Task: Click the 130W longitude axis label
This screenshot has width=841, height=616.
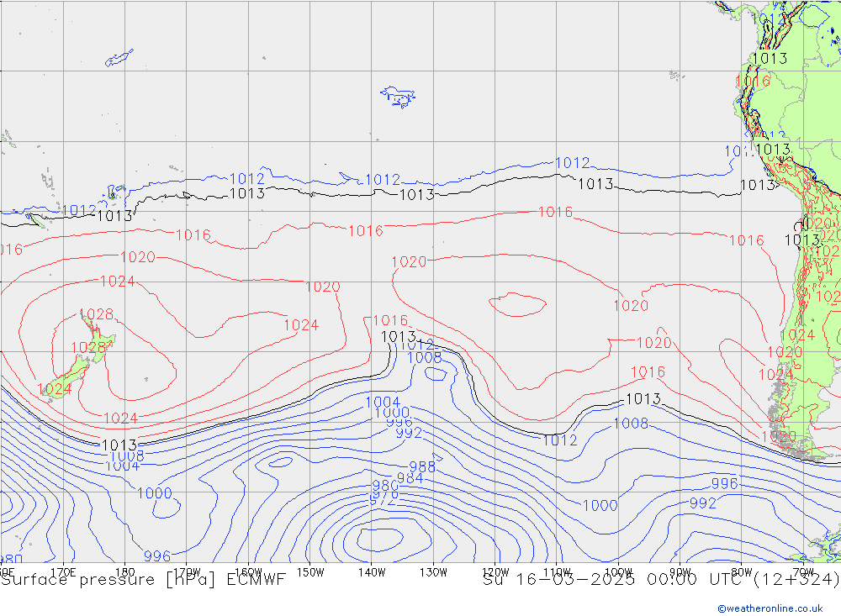Action: 433,572
